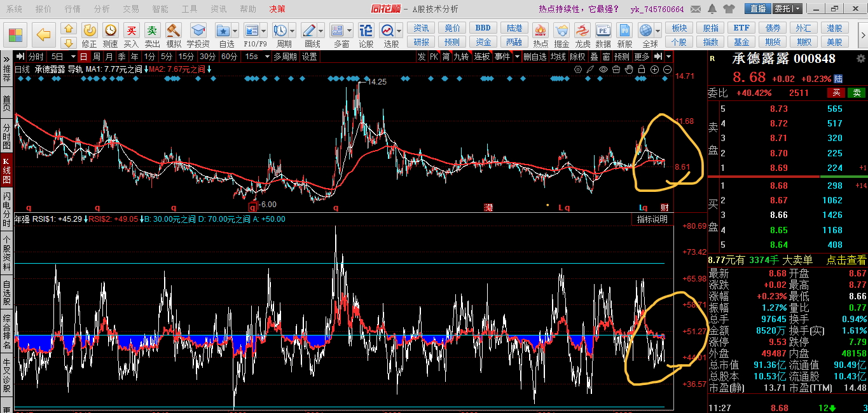
Task: Toggle 均线 moving average display
Action: coord(558,57)
